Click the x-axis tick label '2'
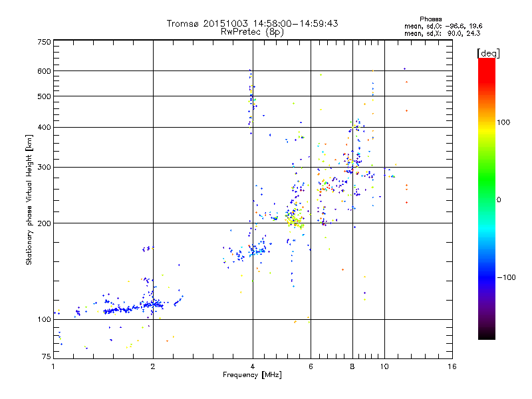532x399 pixels. click(x=153, y=366)
